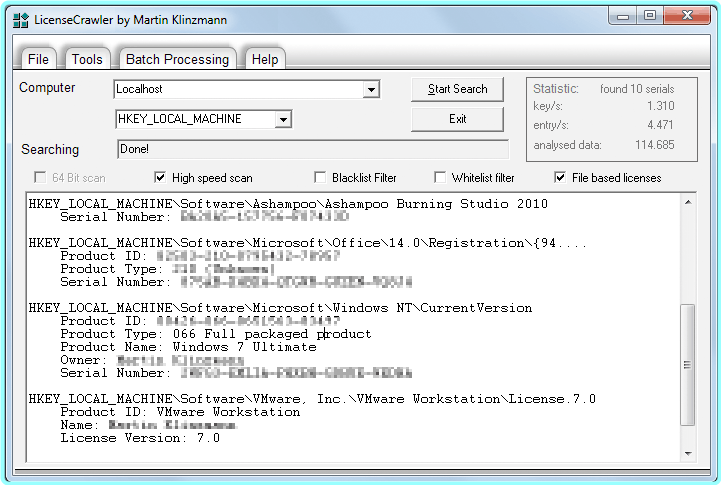Screen dimensions: 721x485
Task: Select the Ashampoo Burning Studio 2010 registry line
Action: click(x=288, y=204)
